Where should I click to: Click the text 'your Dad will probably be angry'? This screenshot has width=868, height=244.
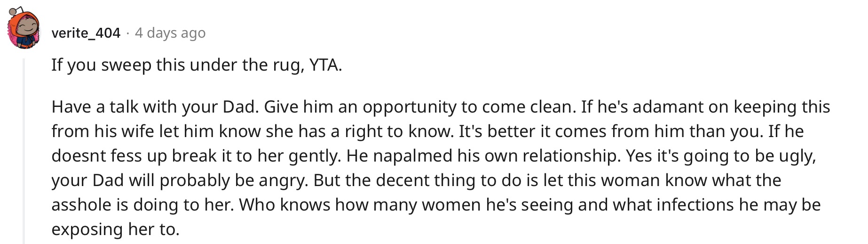180,180
